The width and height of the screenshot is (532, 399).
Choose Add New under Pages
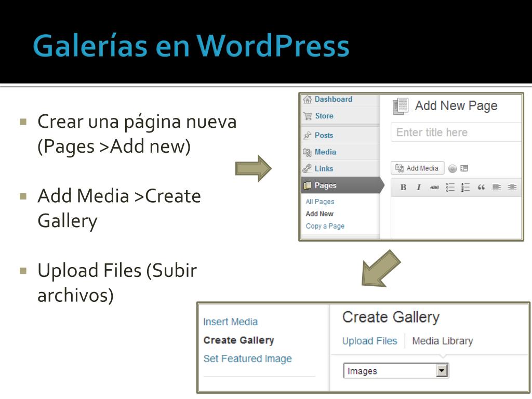[320, 214]
